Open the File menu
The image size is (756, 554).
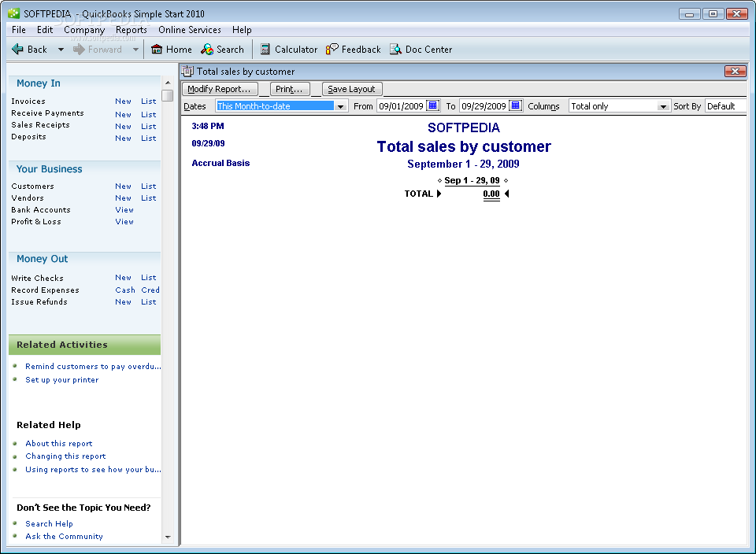[19, 30]
